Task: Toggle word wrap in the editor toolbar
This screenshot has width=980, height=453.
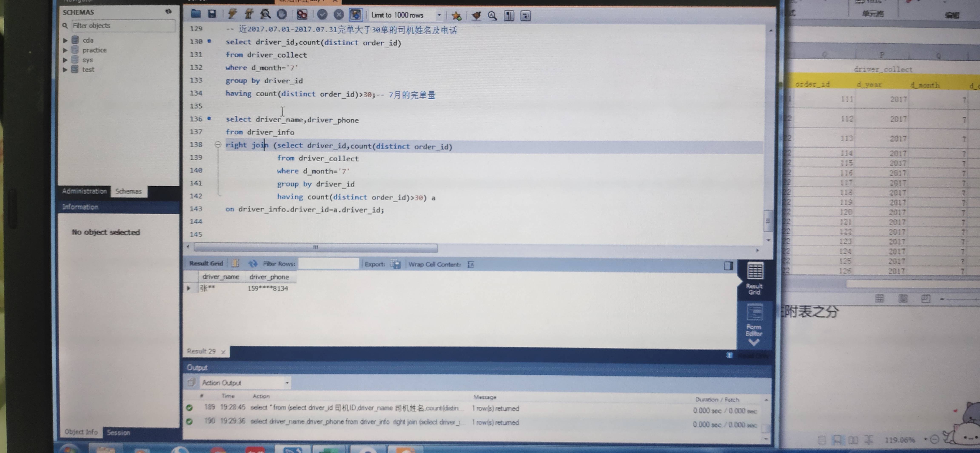Action: click(x=525, y=16)
